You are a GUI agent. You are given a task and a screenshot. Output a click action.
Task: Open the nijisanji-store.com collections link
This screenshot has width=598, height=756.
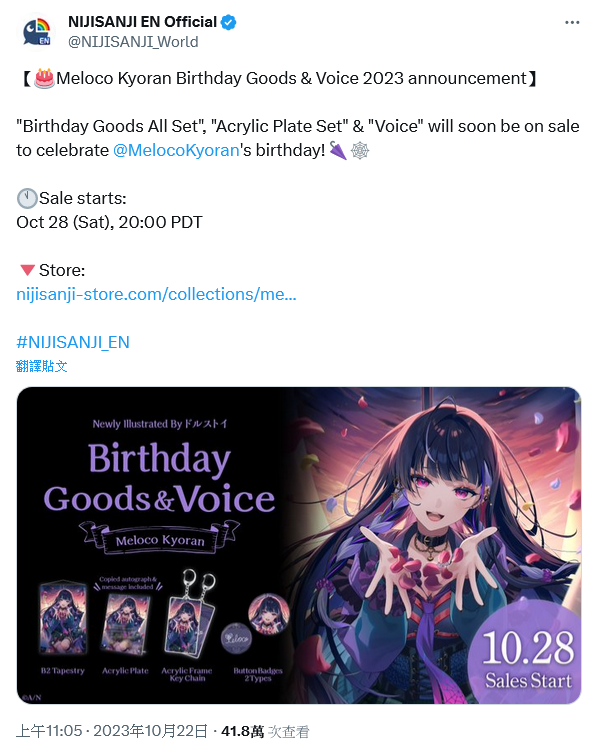pos(156,294)
